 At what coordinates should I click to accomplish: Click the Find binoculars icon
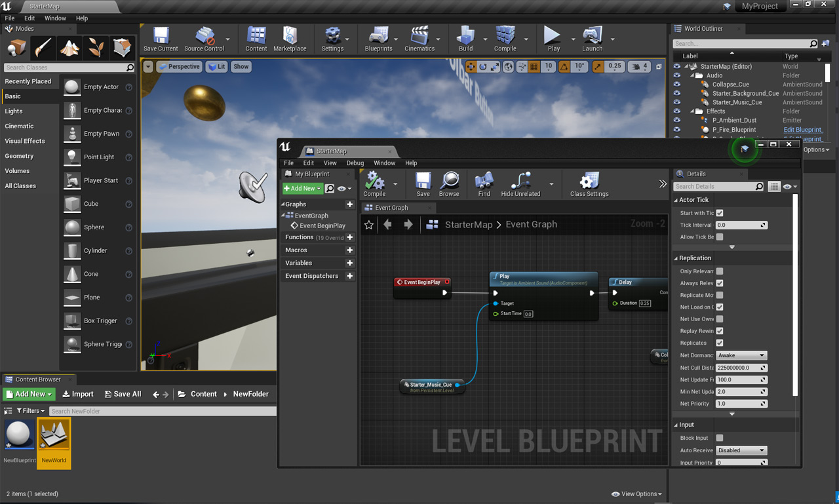[x=484, y=181]
